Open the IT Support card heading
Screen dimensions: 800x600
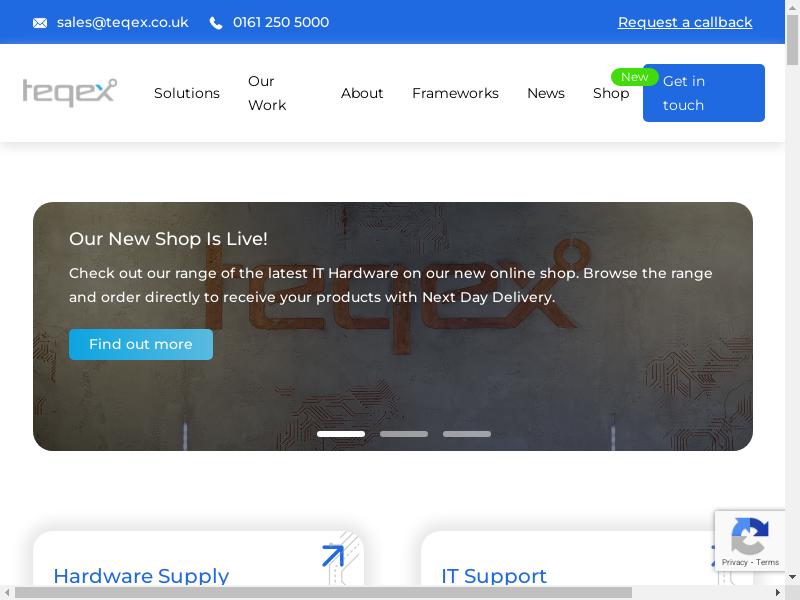click(494, 576)
